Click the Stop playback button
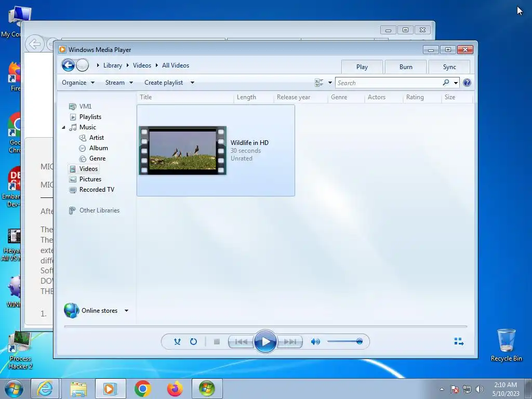Image resolution: width=532 pixels, height=399 pixels. pos(217,342)
